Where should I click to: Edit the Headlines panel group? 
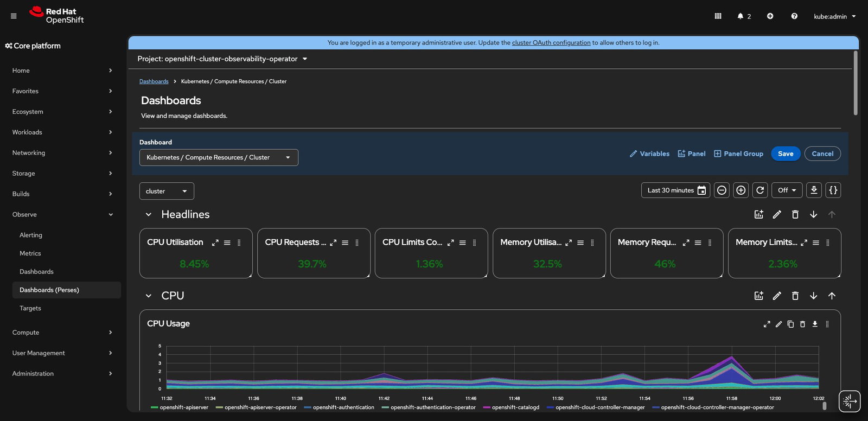777,214
